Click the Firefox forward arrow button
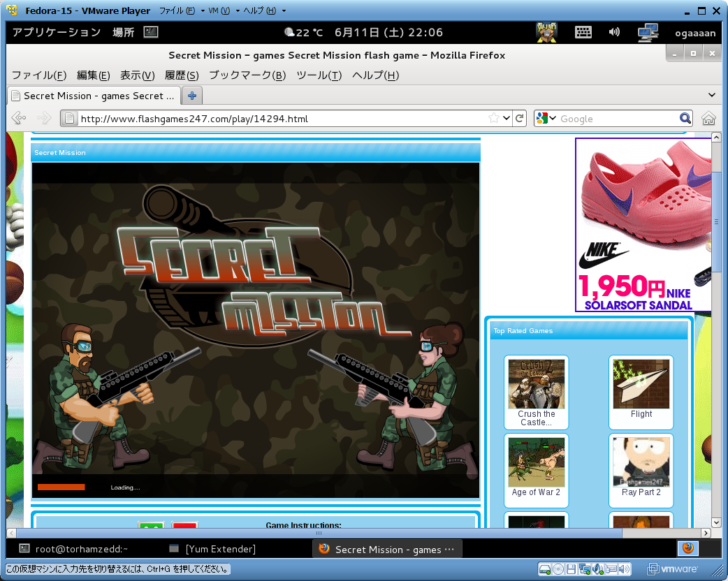This screenshot has height=581, width=728. coord(43,118)
